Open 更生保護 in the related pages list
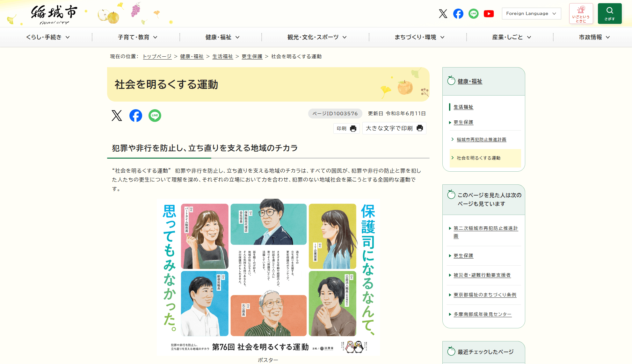 tap(463, 256)
